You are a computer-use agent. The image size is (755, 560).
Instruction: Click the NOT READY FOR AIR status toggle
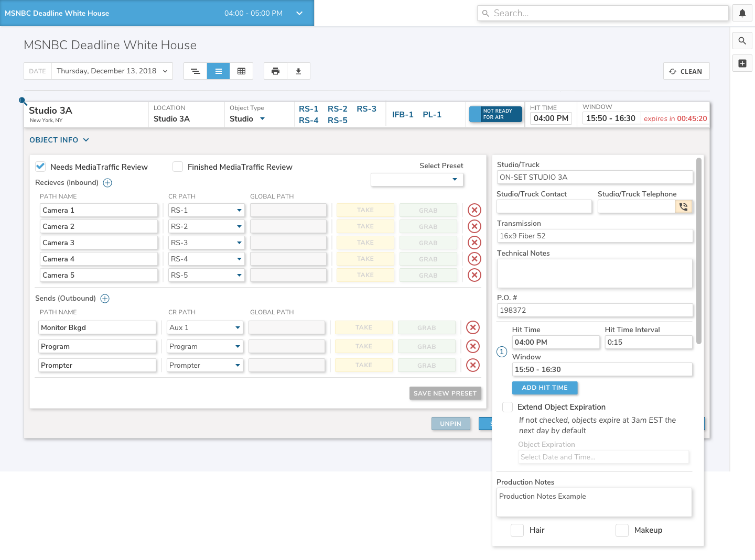pyautogui.click(x=495, y=114)
